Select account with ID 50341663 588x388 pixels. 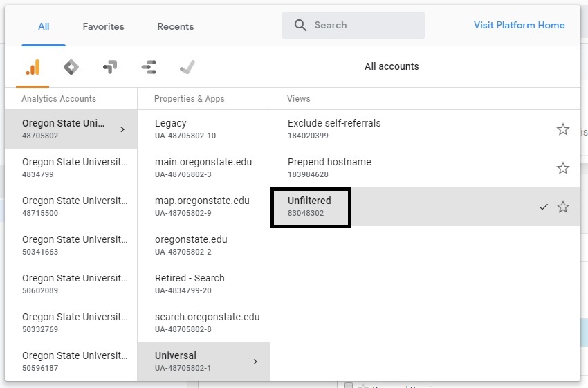[71, 245]
